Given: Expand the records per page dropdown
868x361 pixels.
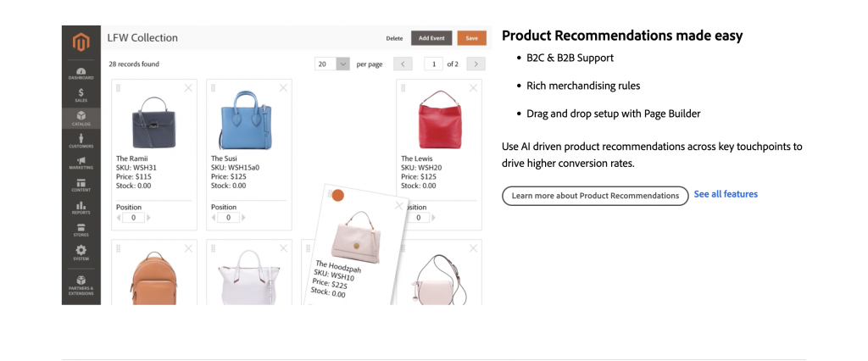Looking at the screenshot, I should tap(342, 64).
